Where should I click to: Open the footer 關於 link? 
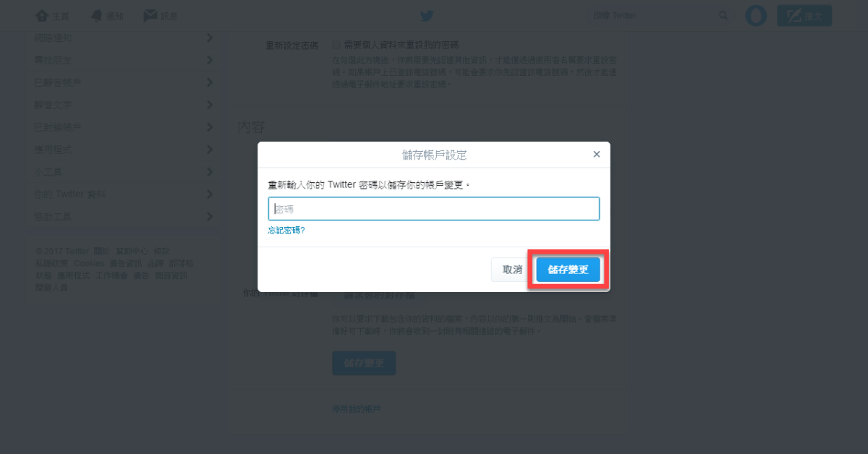[x=101, y=251]
